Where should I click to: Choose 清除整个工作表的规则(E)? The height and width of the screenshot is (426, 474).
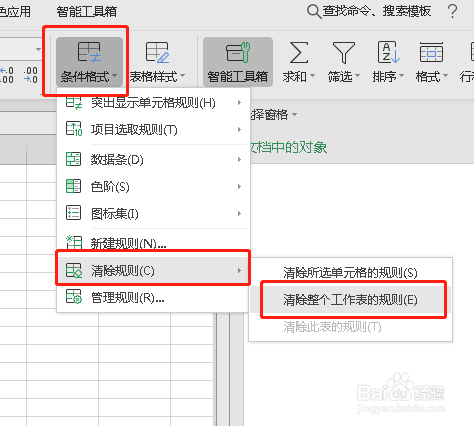point(350,300)
